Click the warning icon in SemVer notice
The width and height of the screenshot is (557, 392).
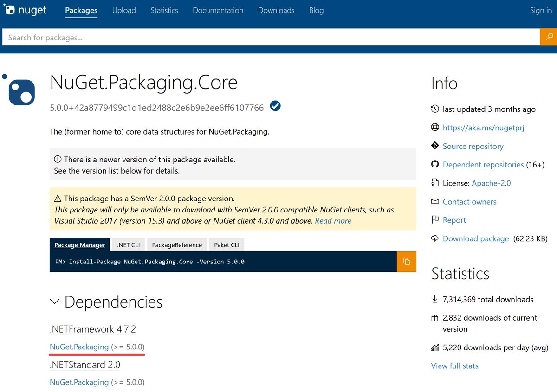(x=58, y=199)
